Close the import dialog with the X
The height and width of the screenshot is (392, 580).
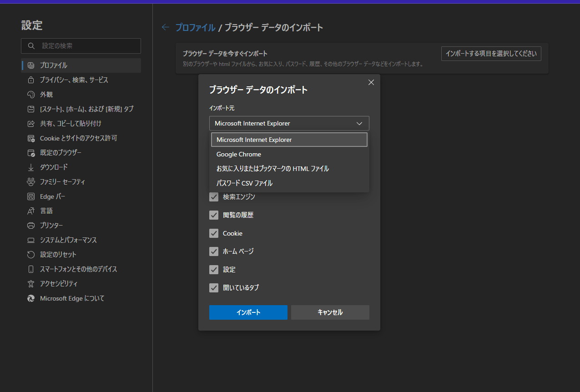371,82
